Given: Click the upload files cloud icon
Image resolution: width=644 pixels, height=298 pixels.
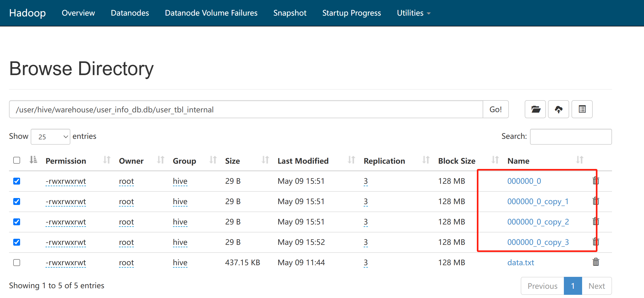Looking at the screenshot, I should pos(558,109).
